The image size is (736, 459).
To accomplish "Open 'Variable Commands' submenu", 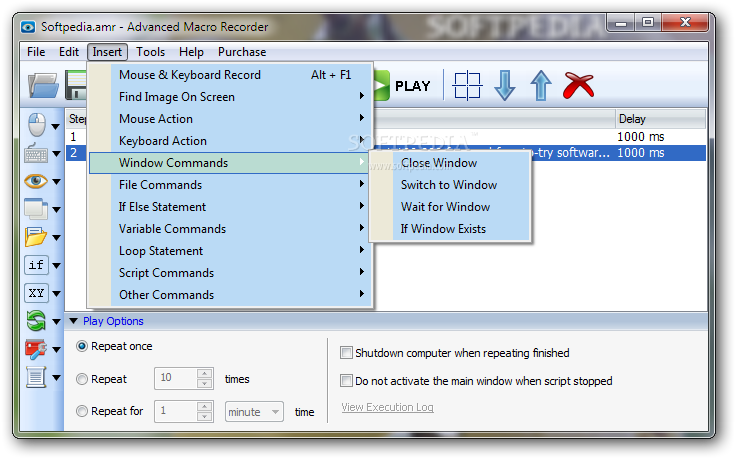I will pyautogui.click(x=230, y=229).
